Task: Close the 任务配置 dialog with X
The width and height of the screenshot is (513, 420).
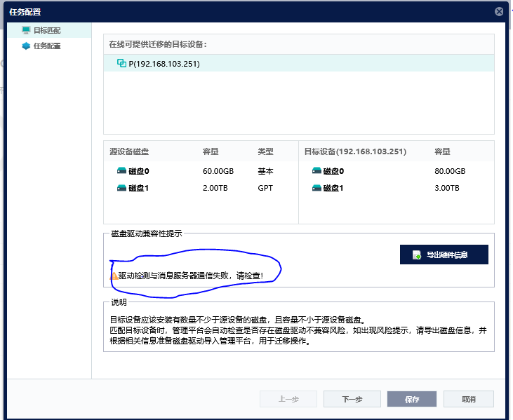Action: coord(499,12)
